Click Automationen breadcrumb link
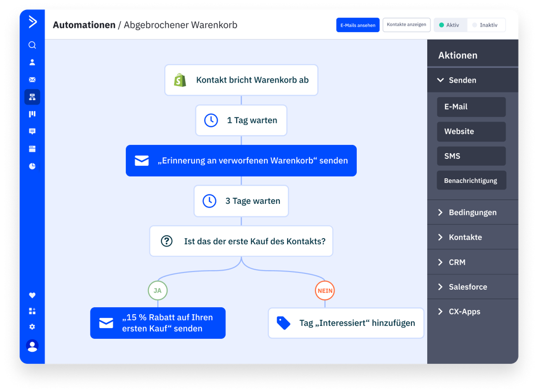Viewport: 537px width, 392px height. point(84,25)
